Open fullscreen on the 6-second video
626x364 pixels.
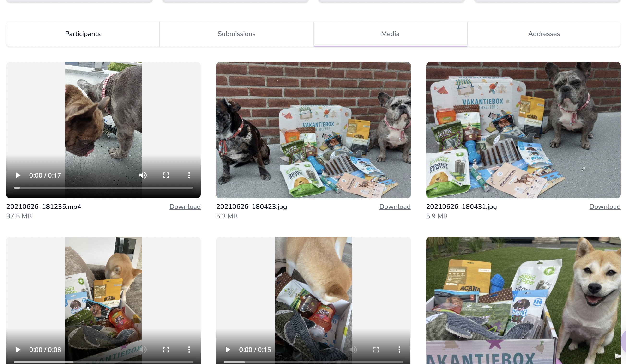(166, 350)
